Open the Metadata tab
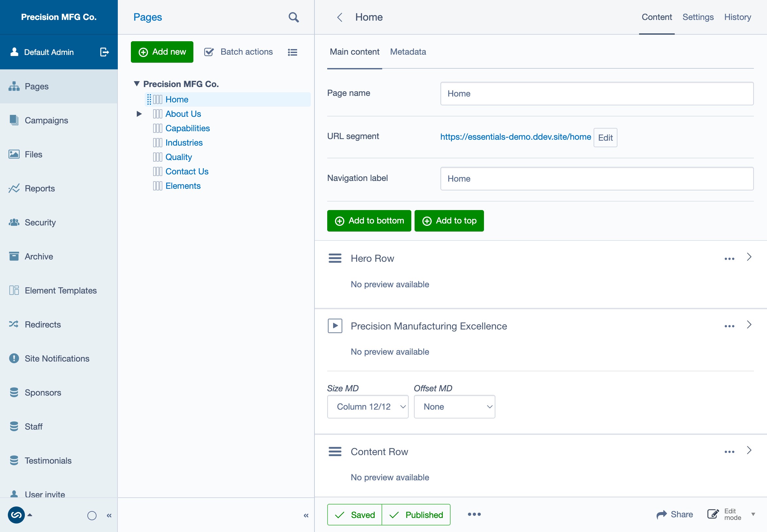767x532 pixels. [408, 52]
